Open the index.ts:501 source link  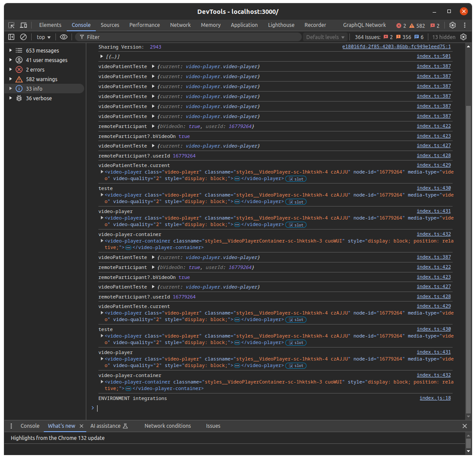434,56
